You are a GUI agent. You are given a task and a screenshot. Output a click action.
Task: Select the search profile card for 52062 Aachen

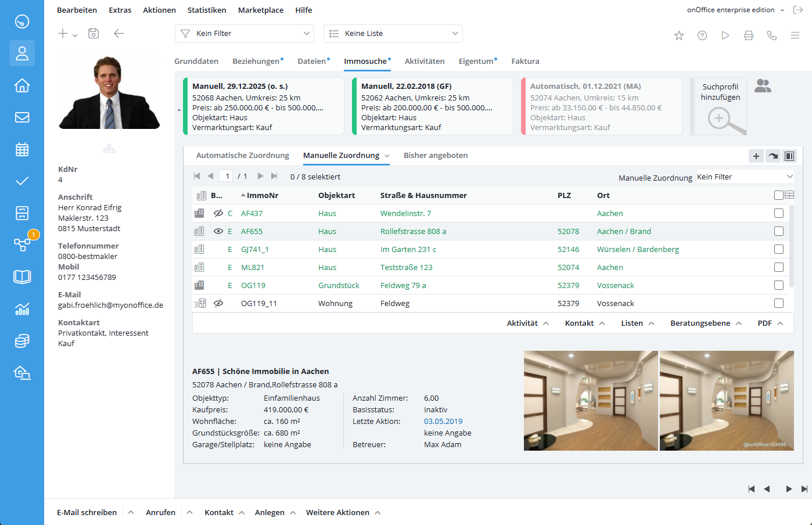(433, 107)
